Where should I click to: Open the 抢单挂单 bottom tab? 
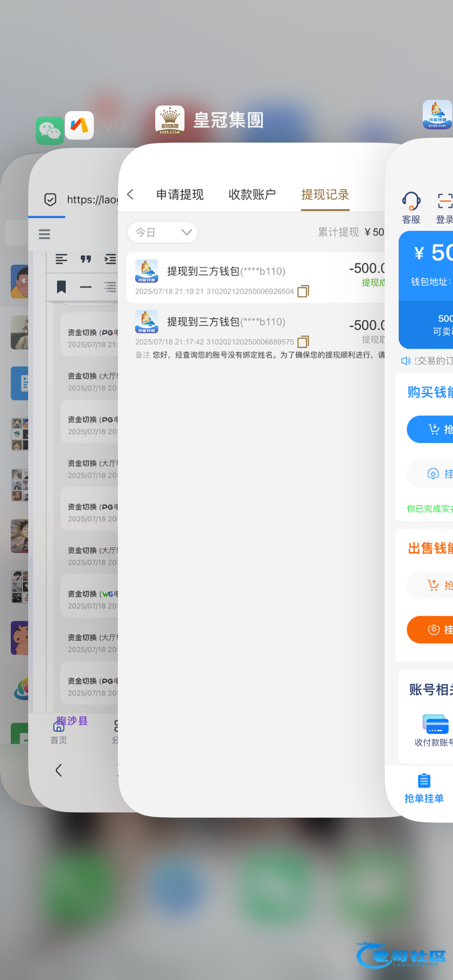point(424,788)
